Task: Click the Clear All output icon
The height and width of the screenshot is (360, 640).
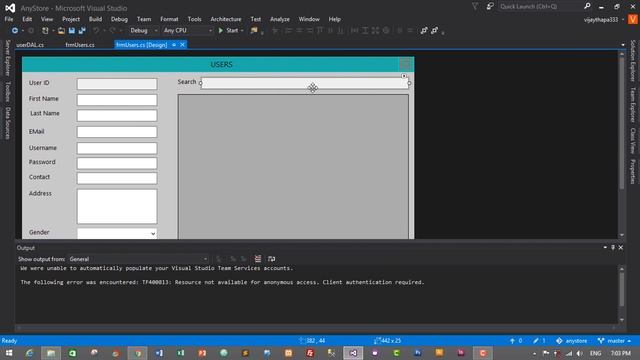Action: tap(258, 259)
